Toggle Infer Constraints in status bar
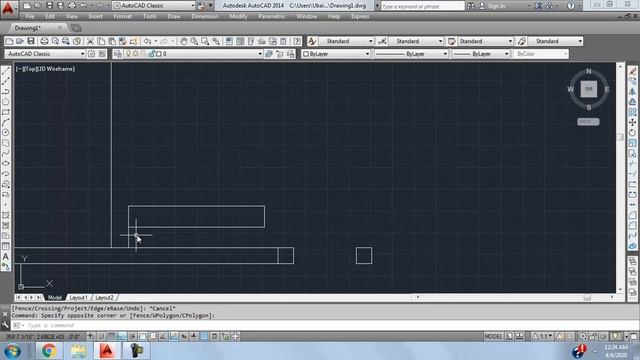 (91, 337)
